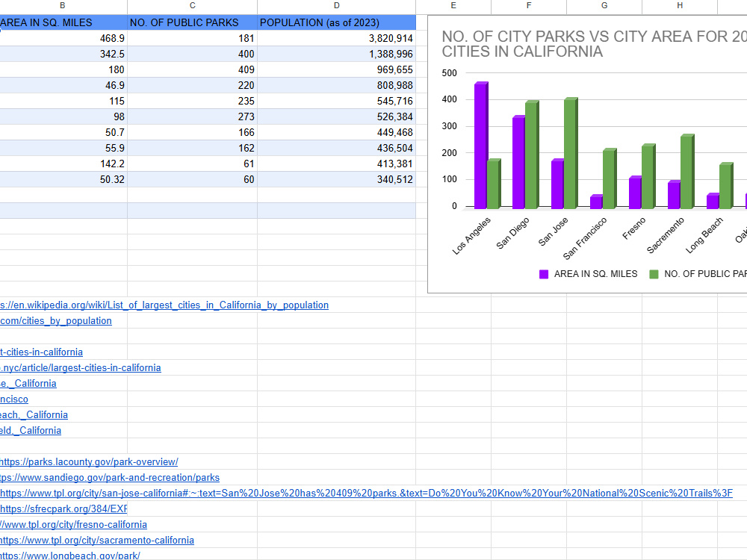Select the population cell 545,716
Viewport: 747px width, 560px height.
pyautogui.click(x=336, y=101)
